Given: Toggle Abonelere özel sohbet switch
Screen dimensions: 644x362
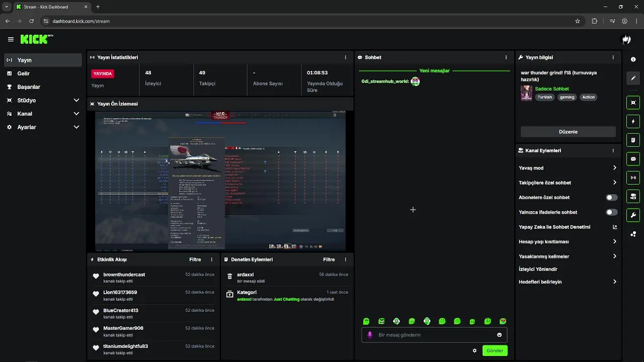Looking at the screenshot, I should click(611, 198).
